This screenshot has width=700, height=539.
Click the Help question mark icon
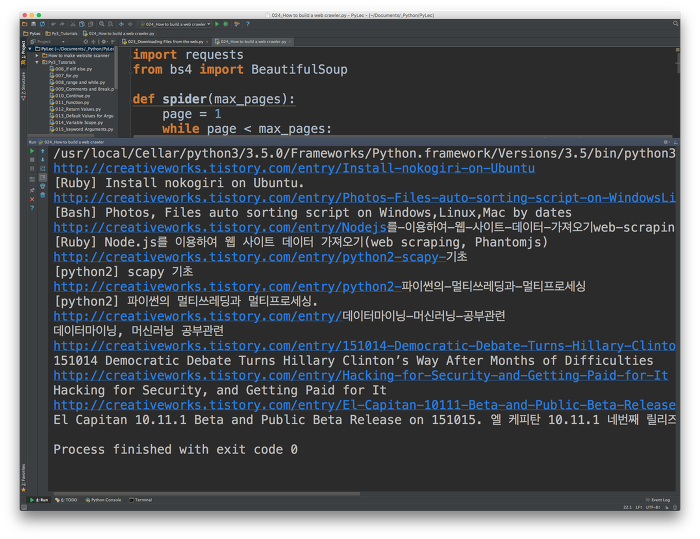[x=248, y=24]
